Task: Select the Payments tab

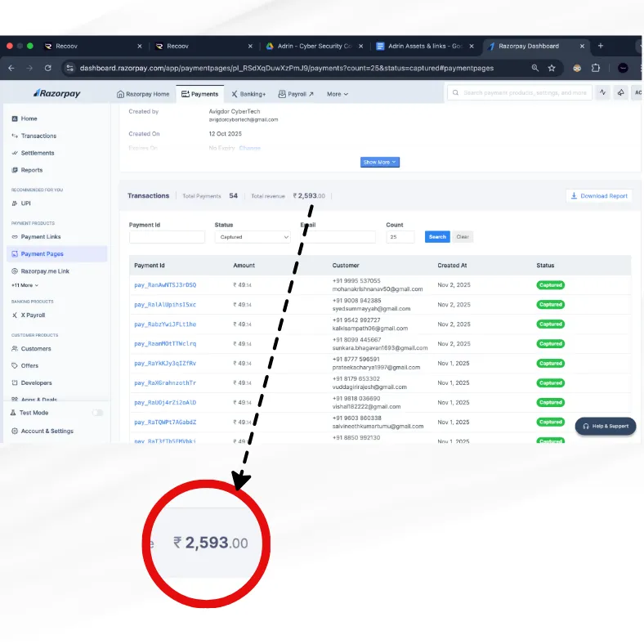Action: (200, 94)
